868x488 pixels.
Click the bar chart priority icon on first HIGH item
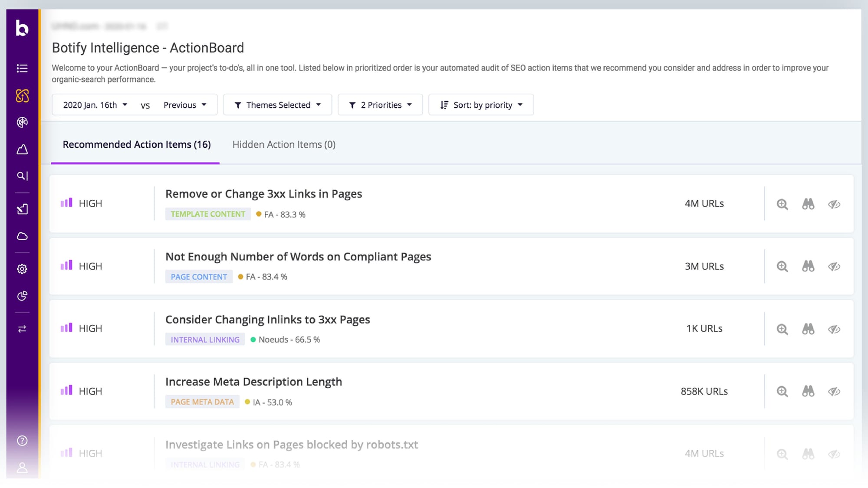point(66,203)
